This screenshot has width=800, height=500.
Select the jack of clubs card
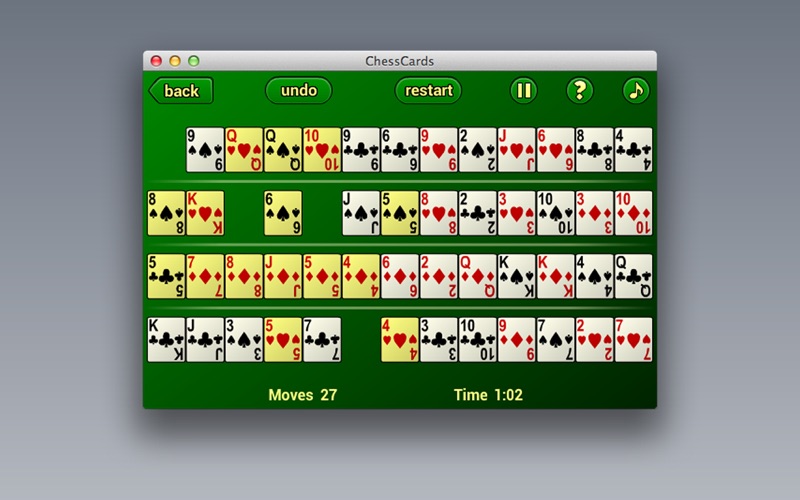[205, 340]
